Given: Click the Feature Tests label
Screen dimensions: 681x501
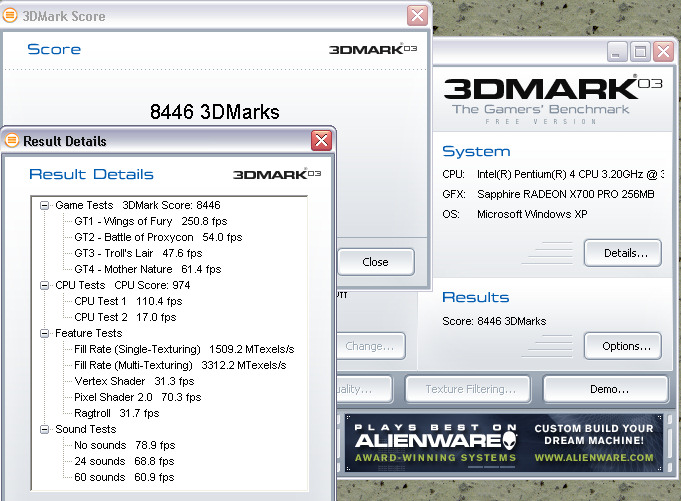Looking at the screenshot, I should pyautogui.click(x=89, y=333).
